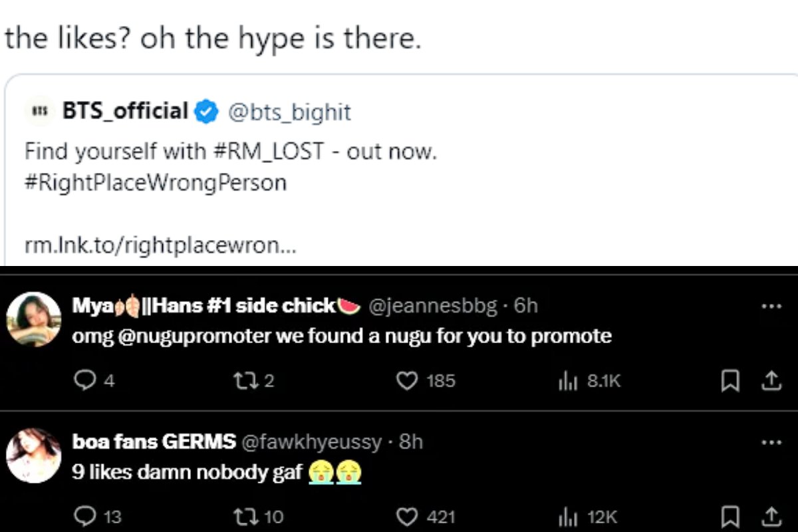Viewport: 798px width, 532px height.
Task: Follow the rm.lnk.to link
Action: (160, 246)
